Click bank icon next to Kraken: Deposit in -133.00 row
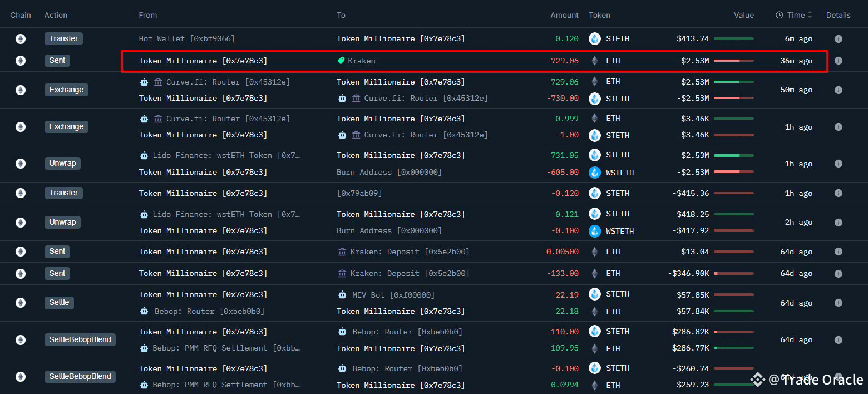Image resolution: width=868 pixels, height=394 pixels. [342, 274]
